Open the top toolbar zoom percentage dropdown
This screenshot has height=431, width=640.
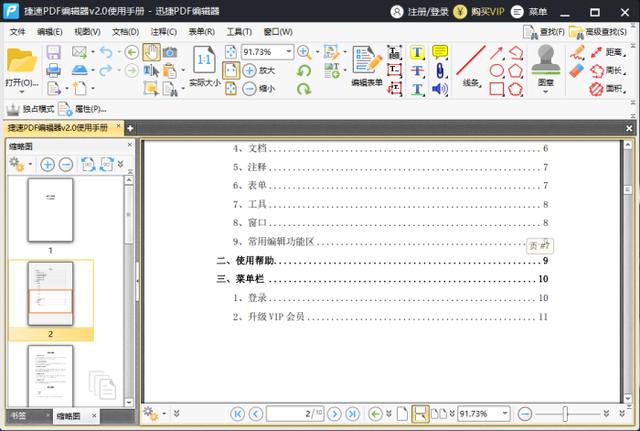pos(288,52)
